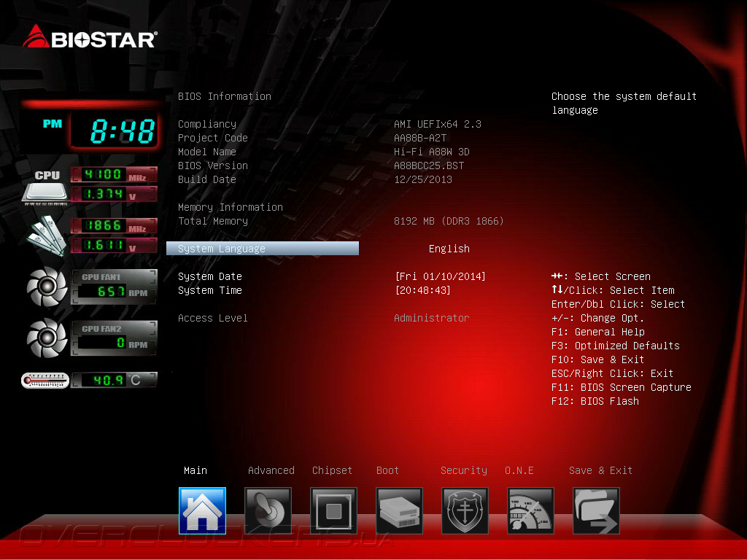Click the F10: Save & Exit hint
The image size is (747, 560).
(x=598, y=359)
